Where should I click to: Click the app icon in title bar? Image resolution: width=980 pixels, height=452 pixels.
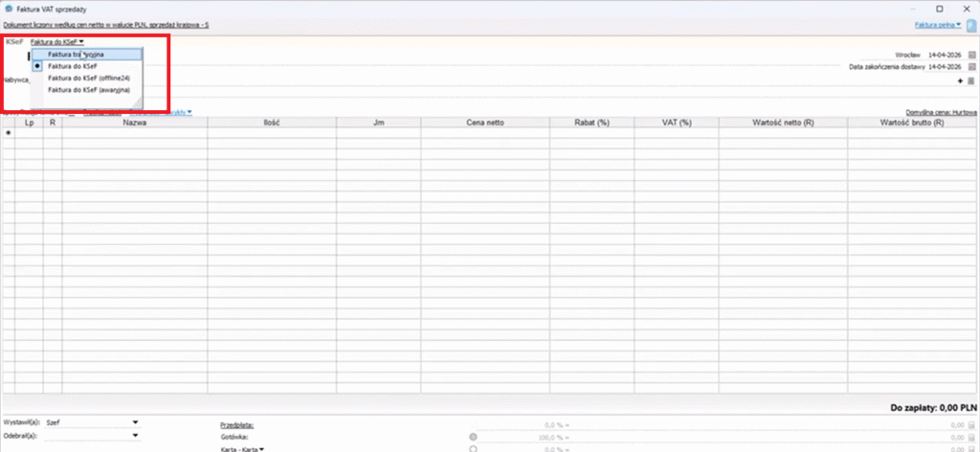click(x=9, y=8)
